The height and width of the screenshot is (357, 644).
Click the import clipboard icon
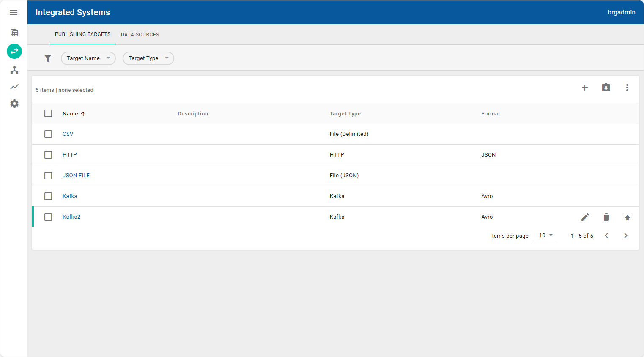606,88
